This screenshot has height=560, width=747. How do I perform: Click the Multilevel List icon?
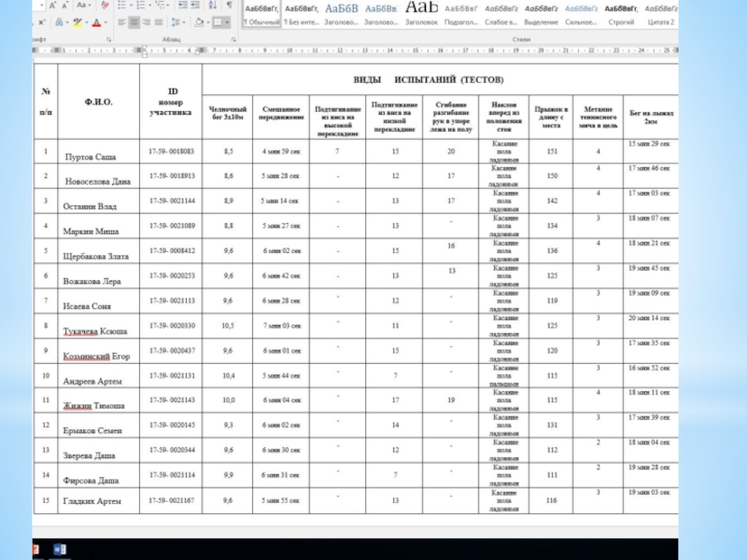tap(161, 6)
